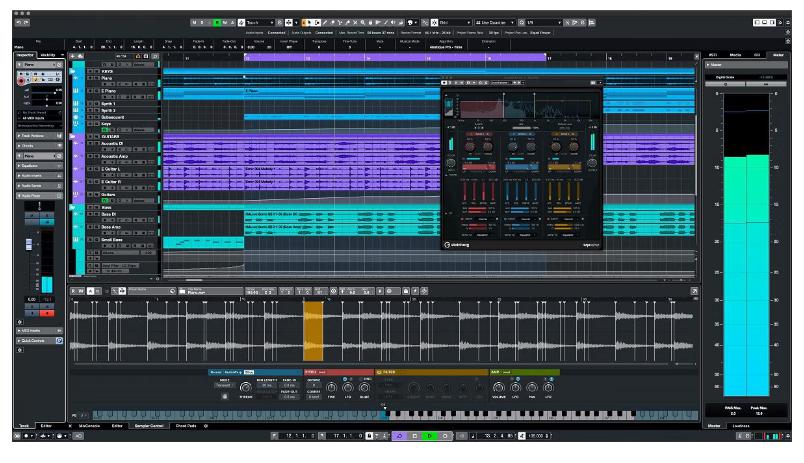Switch to the Visibility tab
Viewport: 804px width, 463px height.
point(48,55)
